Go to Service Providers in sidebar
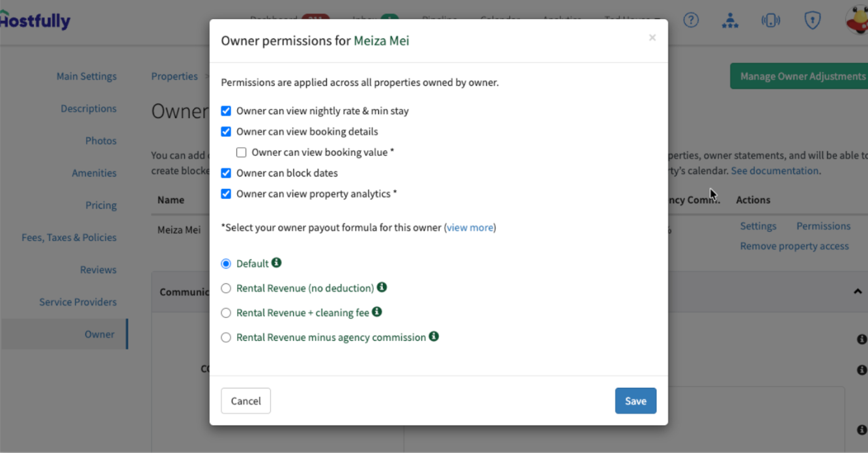This screenshot has width=868, height=453. click(x=77, y=302)
